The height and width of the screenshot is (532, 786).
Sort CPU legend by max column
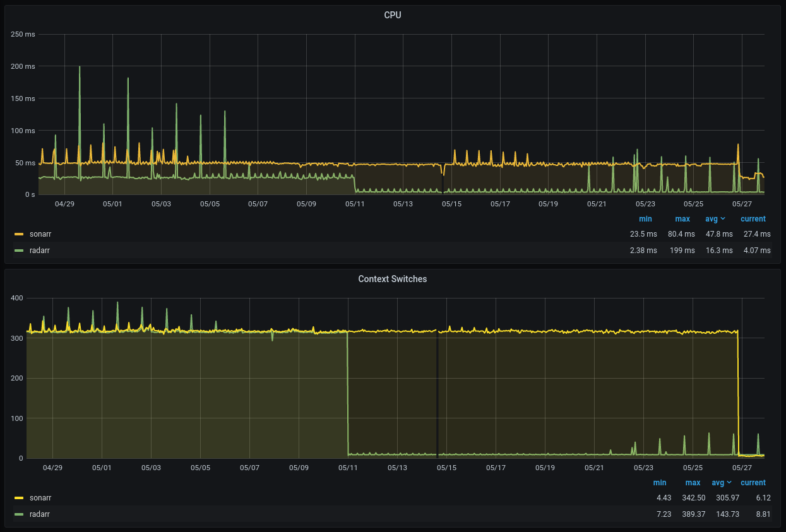coord(682,219)
